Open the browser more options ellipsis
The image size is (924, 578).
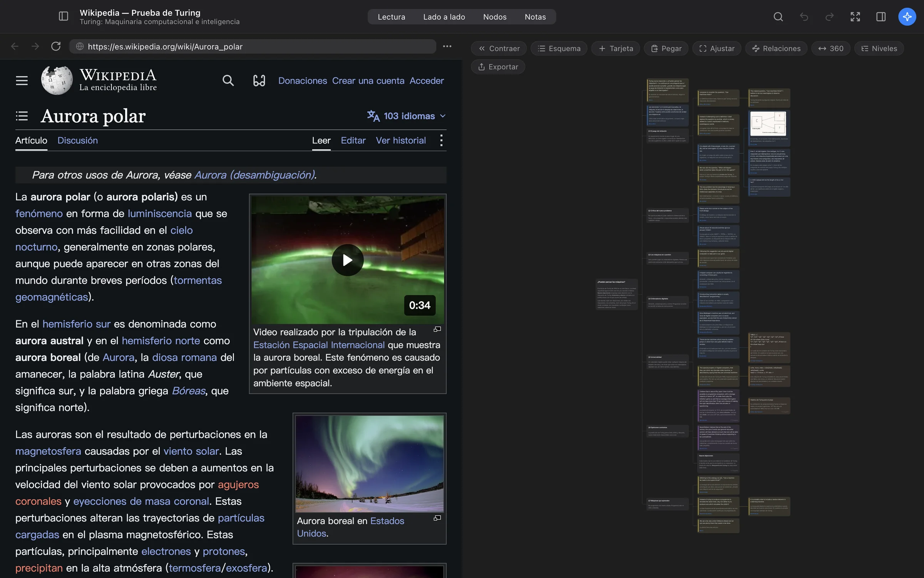(x=447, y=46)
